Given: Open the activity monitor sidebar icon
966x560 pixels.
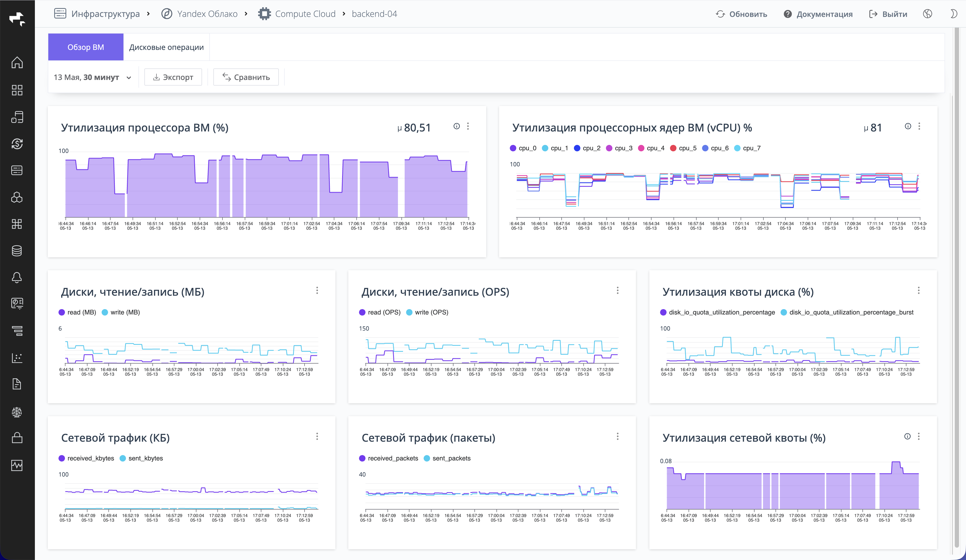Looking at the screenshot, I should tap(17, 465).
